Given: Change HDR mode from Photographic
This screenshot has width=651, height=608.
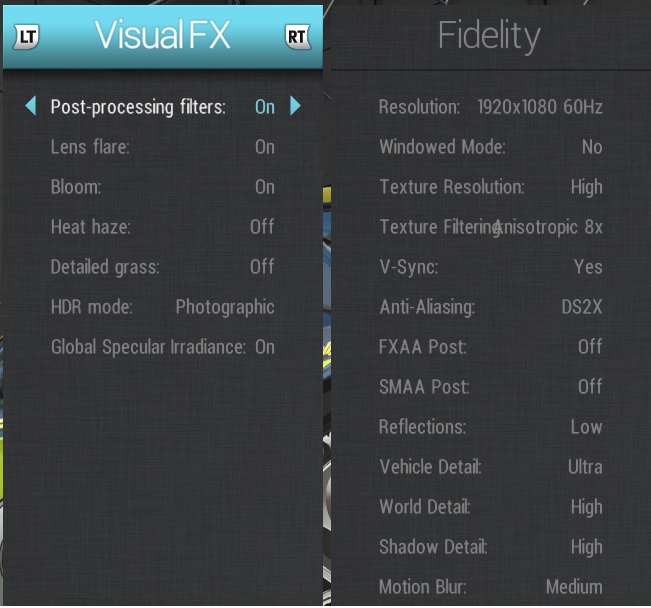Looking at the screenshot, I should (x=225, y=307).
